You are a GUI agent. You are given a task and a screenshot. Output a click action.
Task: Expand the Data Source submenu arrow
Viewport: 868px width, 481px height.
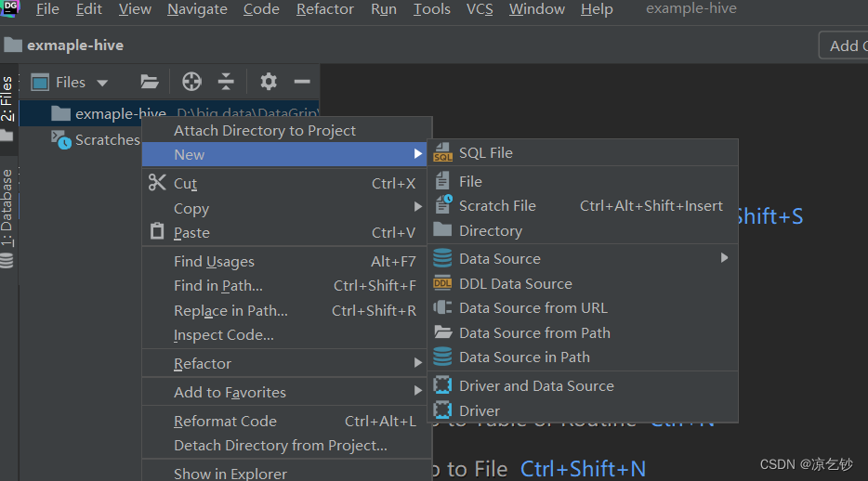pos(724,257)
